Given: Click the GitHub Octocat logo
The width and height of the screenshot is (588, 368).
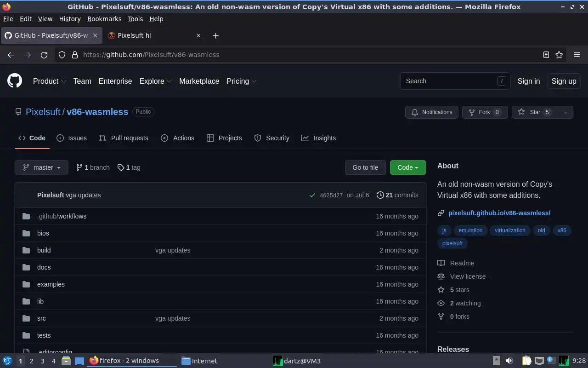Looking at the screenshot, I should click(x=15, y=81).
